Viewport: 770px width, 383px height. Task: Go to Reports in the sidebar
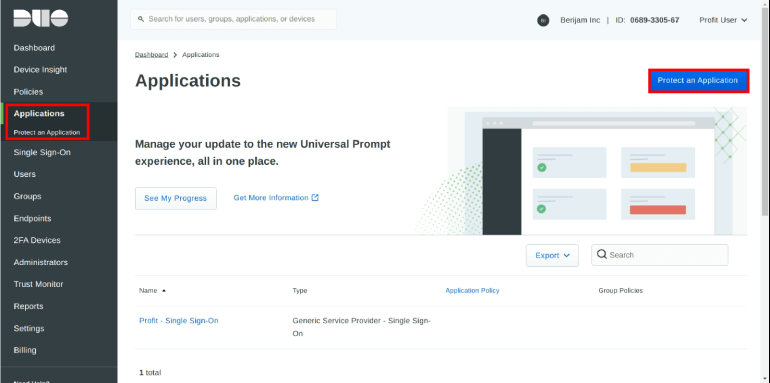coord(28,306)
